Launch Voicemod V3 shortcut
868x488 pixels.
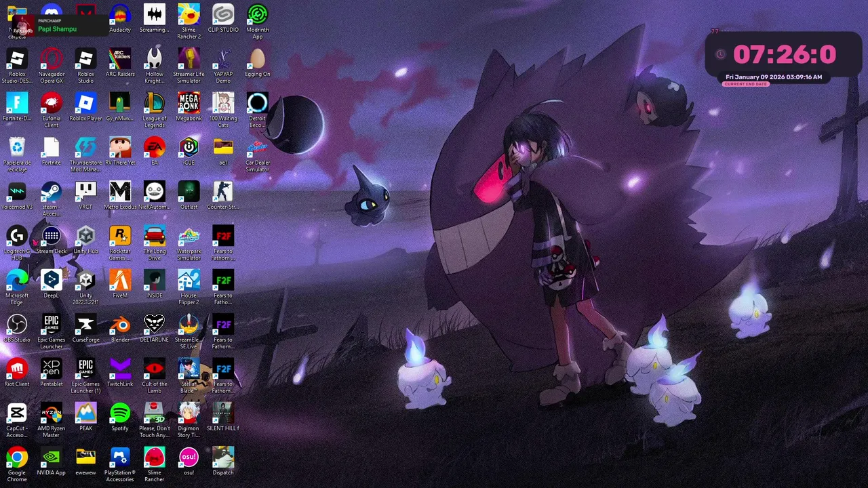click(17, 191)
